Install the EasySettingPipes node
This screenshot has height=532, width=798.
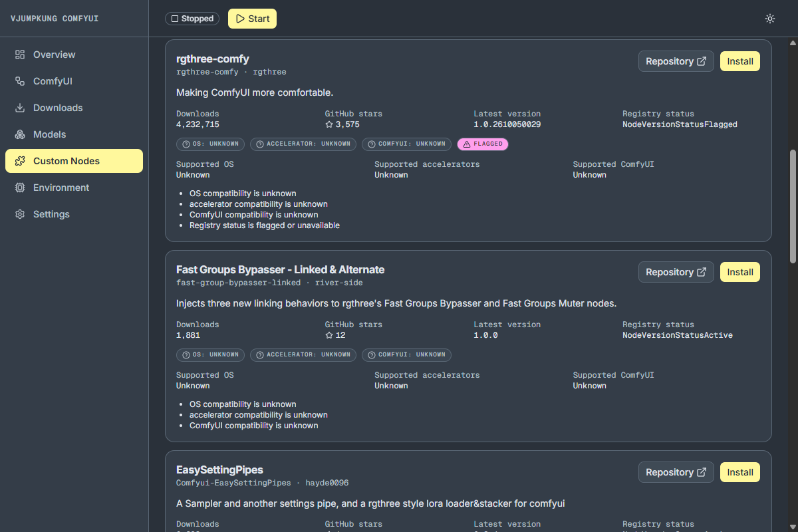point(740,472)
